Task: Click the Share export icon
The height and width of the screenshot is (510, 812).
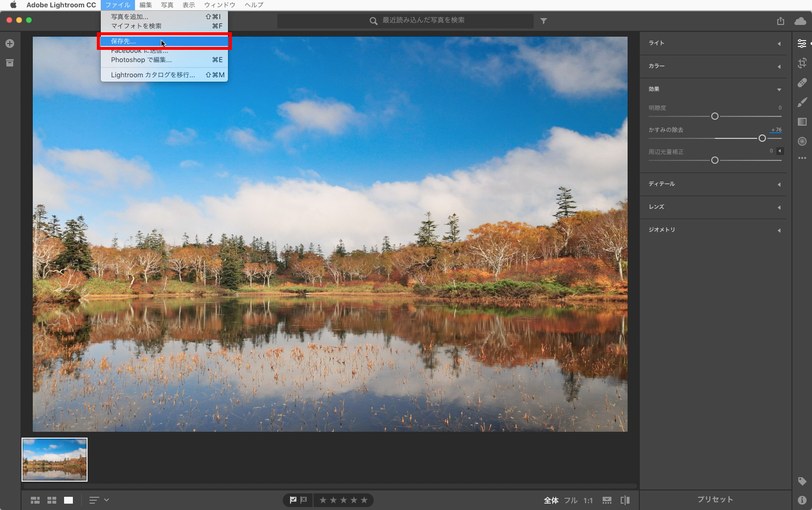Action: click(x=780, y=21)
